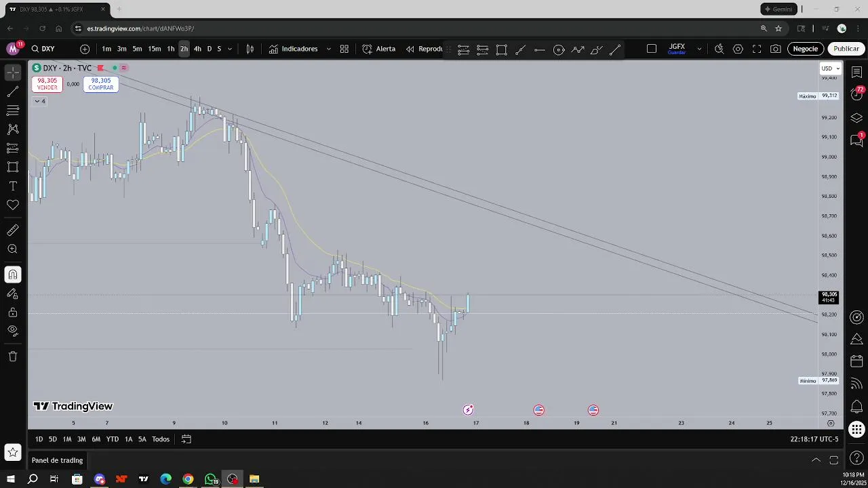This screenshot has width=868, height=488.
Task: Toggle the favorites toolbar star button
Action: click(13, 451)
